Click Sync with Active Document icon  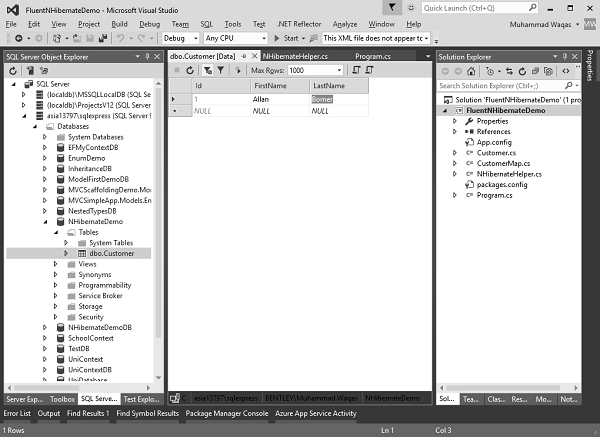click(509, 71)
